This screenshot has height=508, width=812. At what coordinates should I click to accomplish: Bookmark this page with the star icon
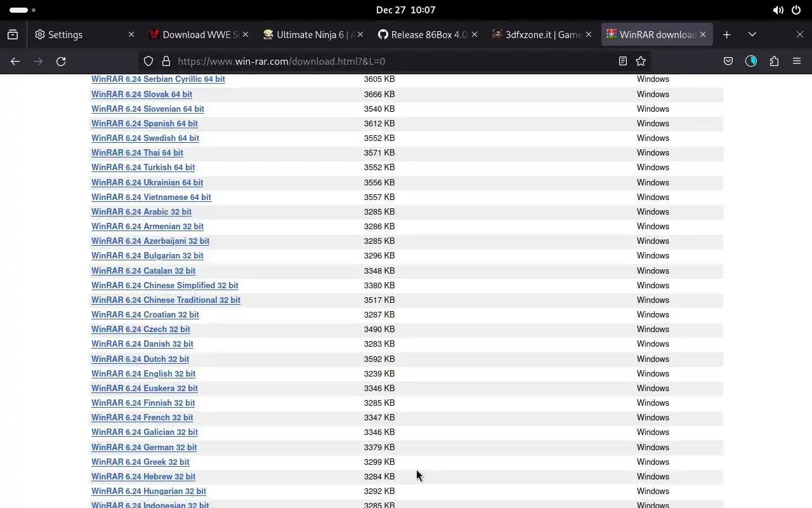(x=641, y=61)
